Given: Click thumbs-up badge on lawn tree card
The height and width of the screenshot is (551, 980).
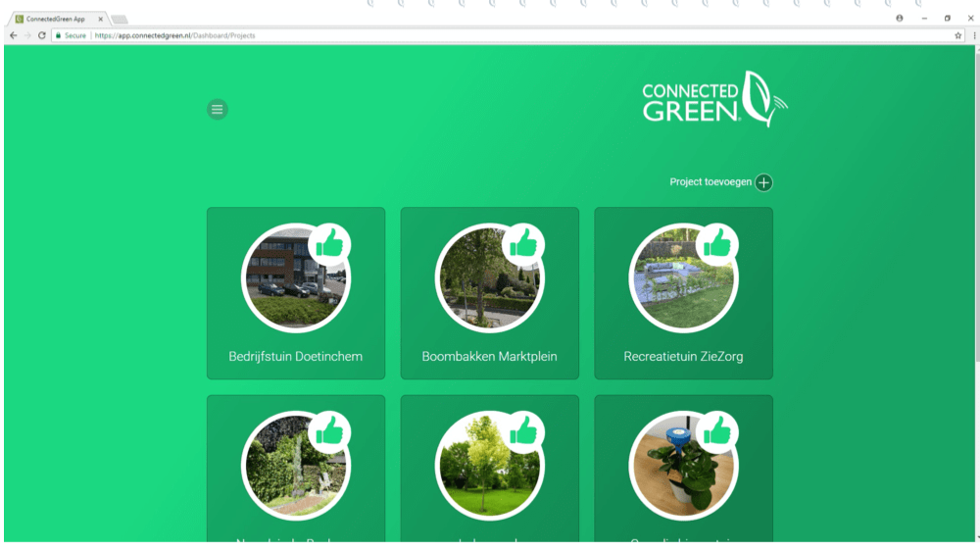Looking at the screenshot, I should [x=523, y=432].
